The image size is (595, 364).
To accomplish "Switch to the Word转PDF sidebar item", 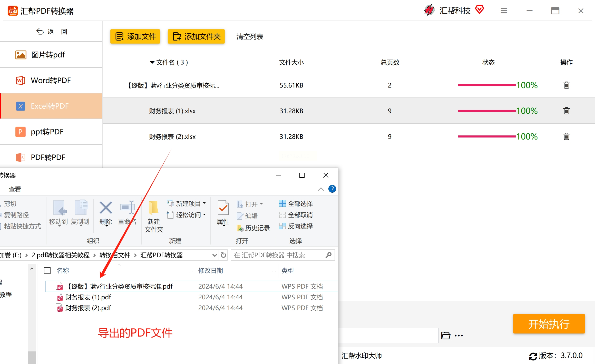I will [x=51, y=81].
